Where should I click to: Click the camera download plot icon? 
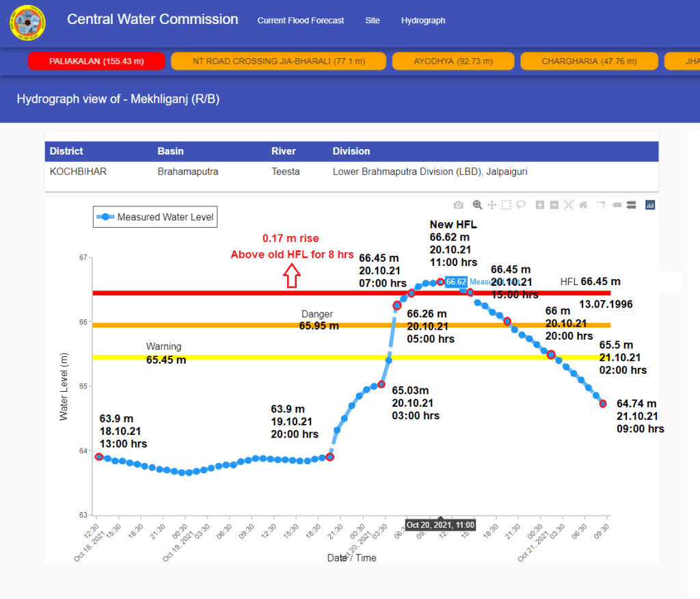pos(458,204)
